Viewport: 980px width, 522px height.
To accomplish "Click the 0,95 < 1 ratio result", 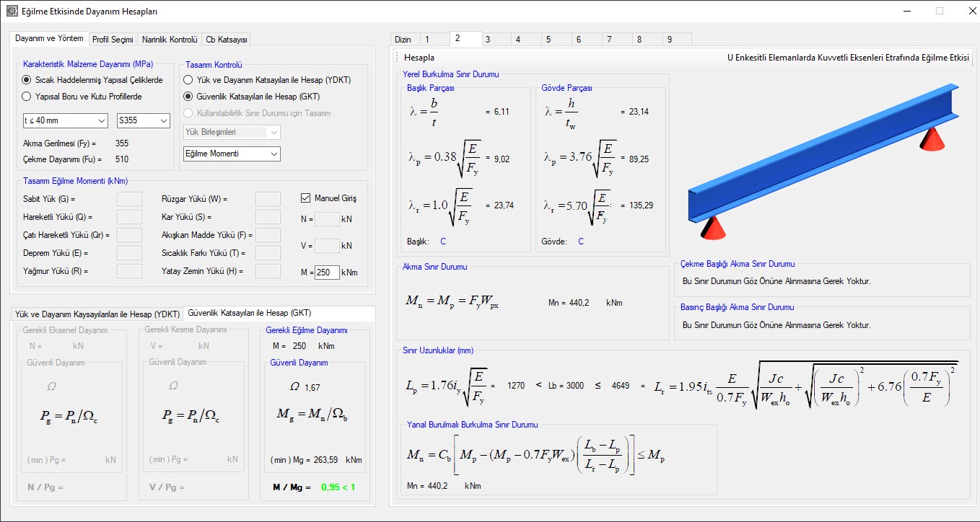I will point(338,487).
